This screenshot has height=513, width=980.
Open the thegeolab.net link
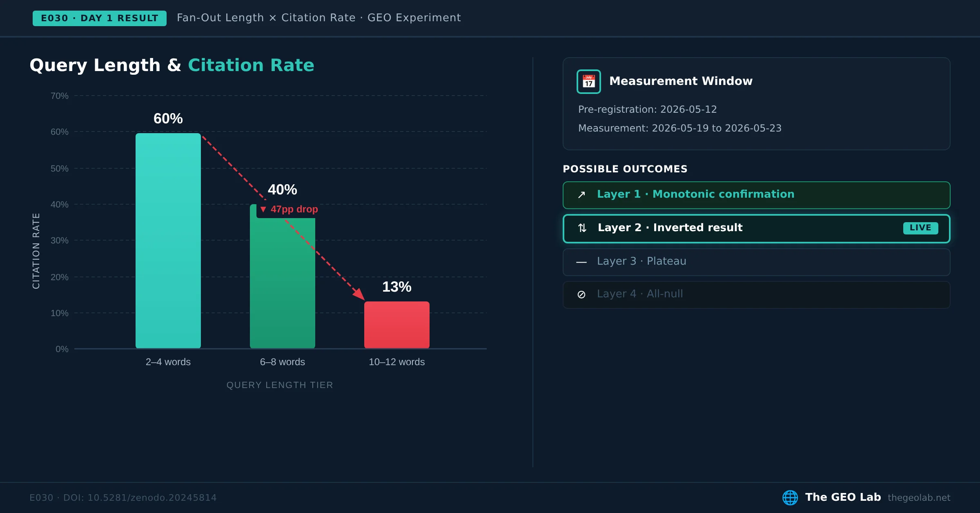tap(919, 497)
